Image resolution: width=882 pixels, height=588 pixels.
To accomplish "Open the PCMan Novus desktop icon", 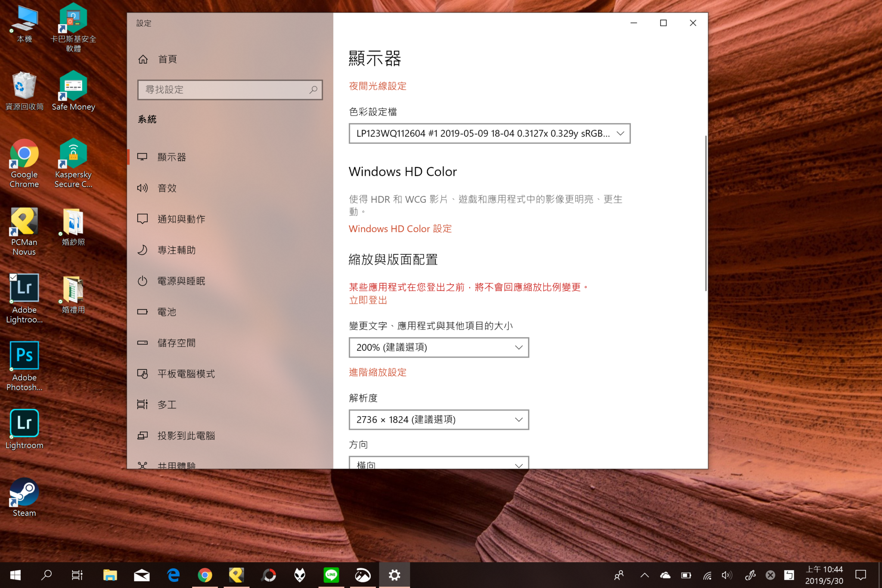I will click(25, 232).
